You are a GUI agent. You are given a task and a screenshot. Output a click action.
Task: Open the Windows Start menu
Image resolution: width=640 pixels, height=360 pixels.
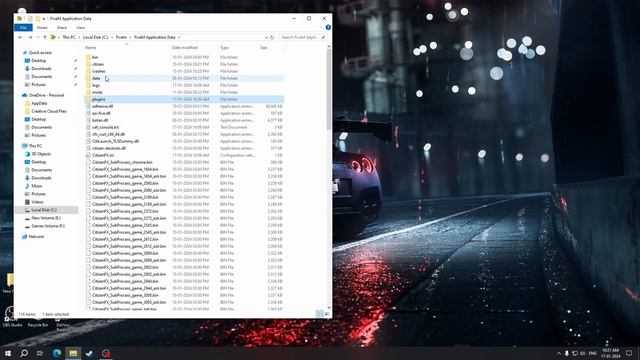[8, 353]
